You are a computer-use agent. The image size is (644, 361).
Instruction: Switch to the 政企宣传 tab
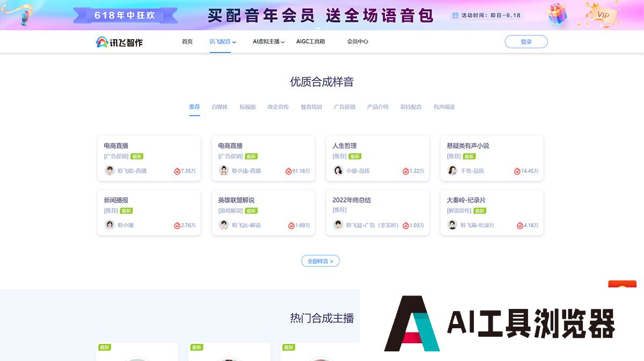(278, 107)
